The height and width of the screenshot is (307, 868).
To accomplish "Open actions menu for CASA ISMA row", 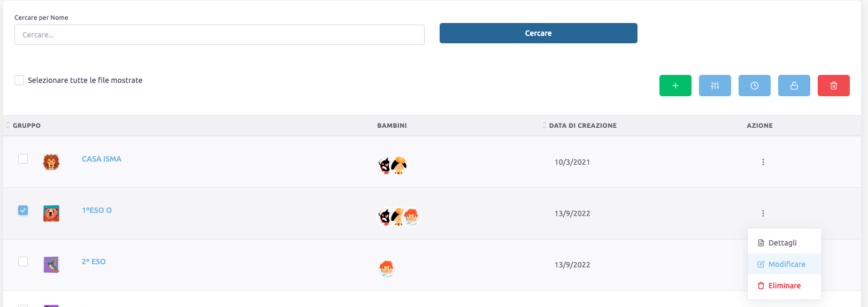I will 763,162.
